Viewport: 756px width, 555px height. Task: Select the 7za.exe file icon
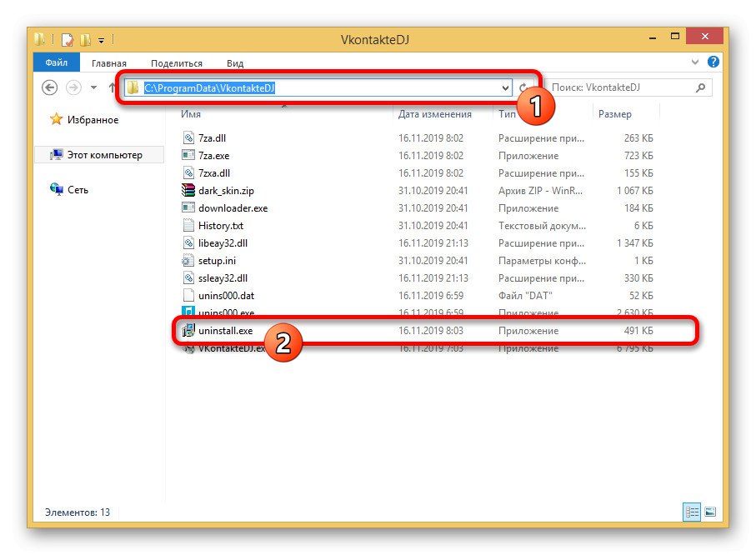click(188, 155)
